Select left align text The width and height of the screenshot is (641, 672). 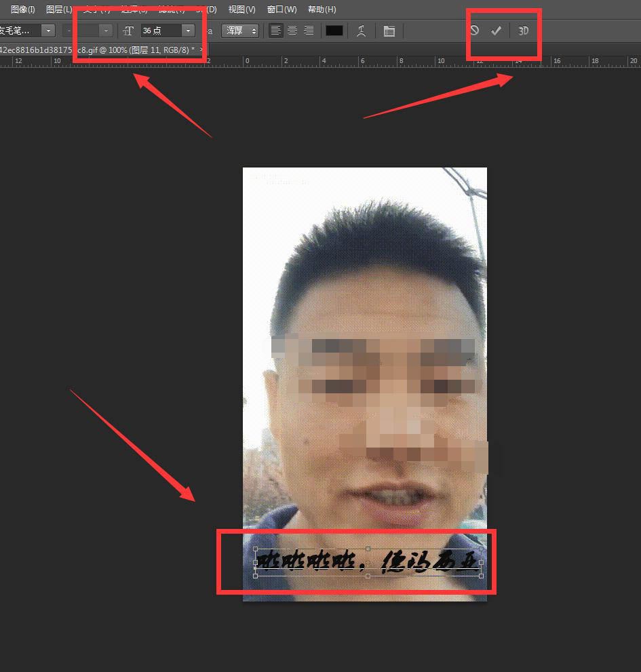275,31
